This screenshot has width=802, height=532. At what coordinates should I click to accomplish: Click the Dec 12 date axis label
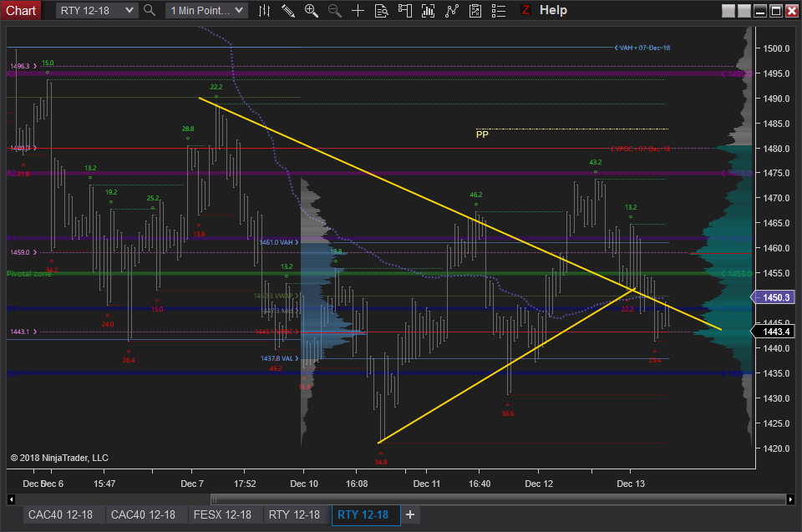(x=539, y=484)
